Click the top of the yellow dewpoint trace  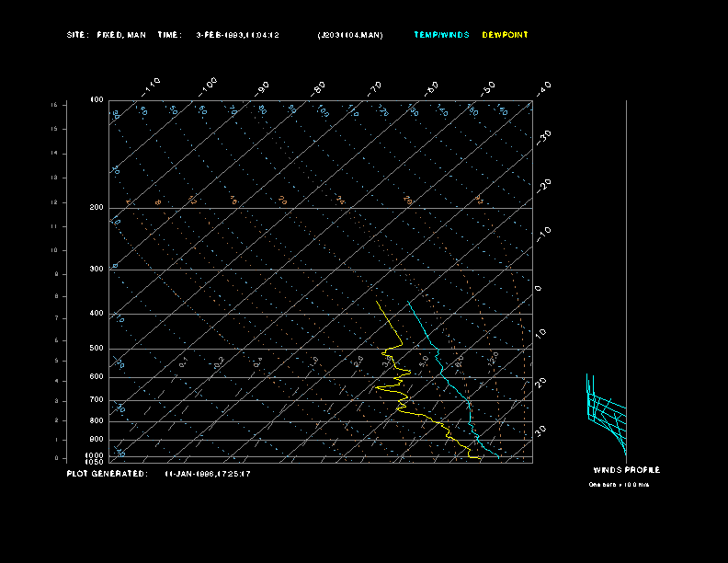click(377, 302)
